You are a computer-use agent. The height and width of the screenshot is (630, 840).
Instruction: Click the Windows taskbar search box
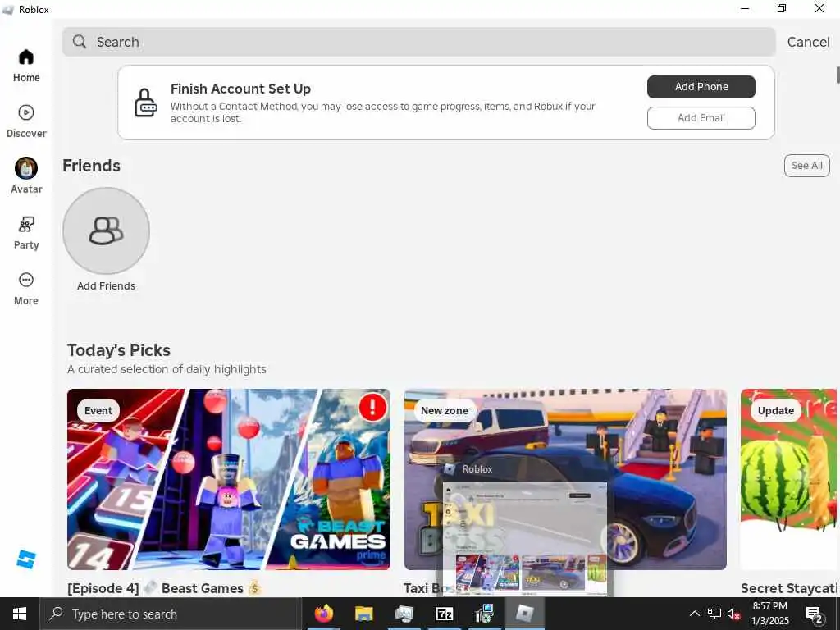(171, 614)
